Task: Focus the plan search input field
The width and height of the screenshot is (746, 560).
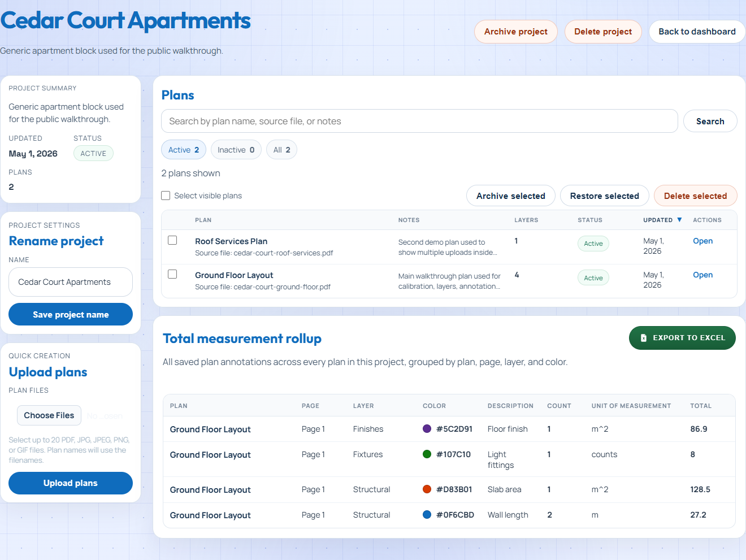Action: coord(419,121)
